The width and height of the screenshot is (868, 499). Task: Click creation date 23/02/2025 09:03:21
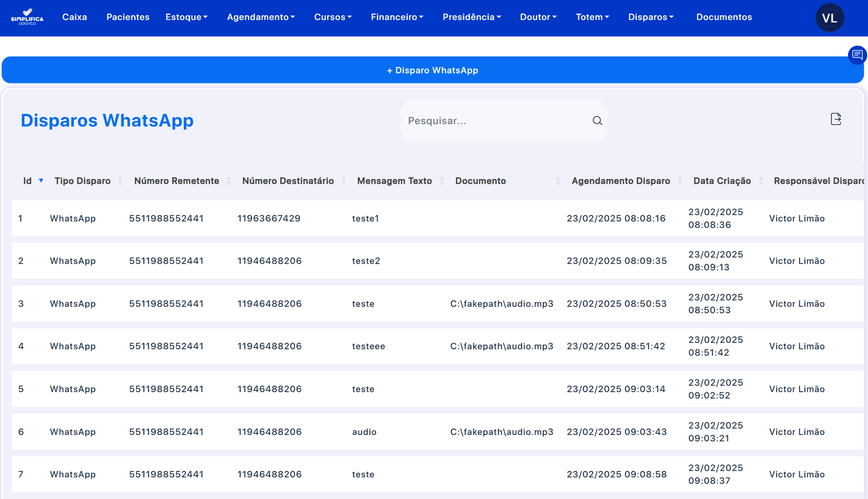[716, 432]
